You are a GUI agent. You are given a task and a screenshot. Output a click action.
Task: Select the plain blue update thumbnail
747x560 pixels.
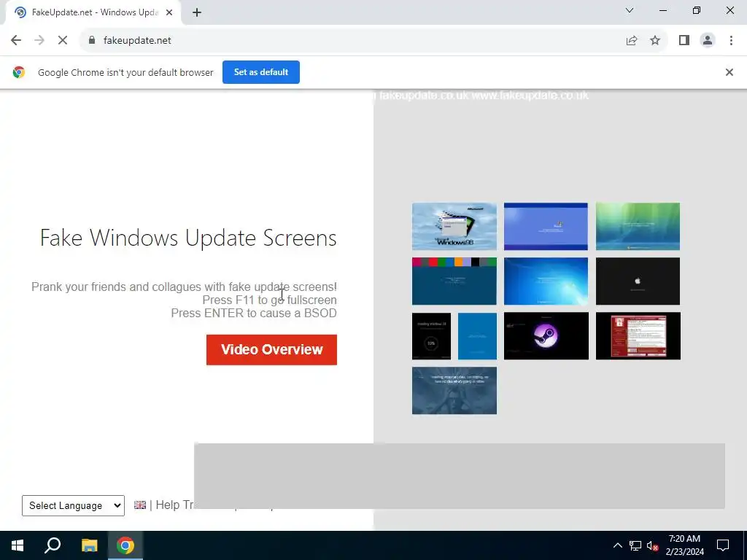(477, 336)
